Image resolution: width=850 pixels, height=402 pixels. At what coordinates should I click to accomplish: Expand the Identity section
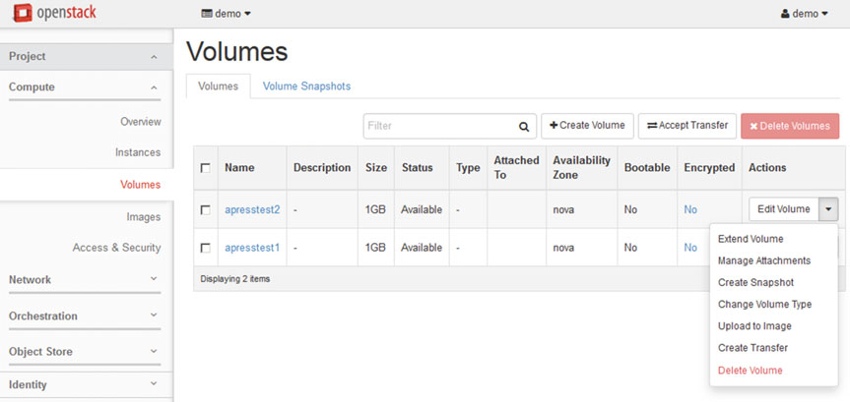(x=86, y=385)
